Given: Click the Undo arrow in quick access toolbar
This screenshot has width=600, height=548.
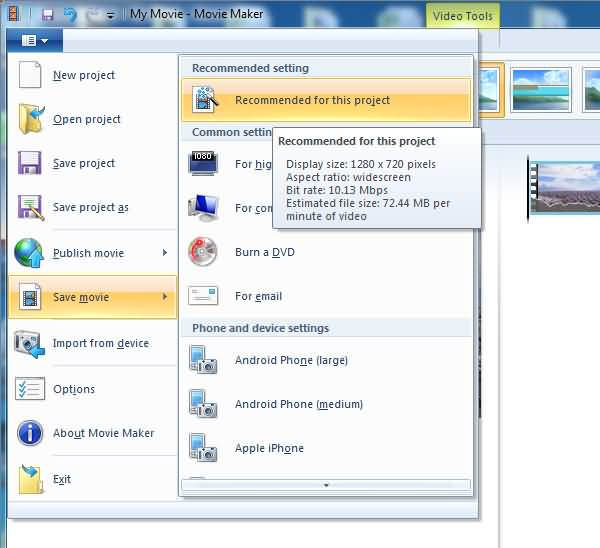Looking at the screenshot, I should point(70,15).
